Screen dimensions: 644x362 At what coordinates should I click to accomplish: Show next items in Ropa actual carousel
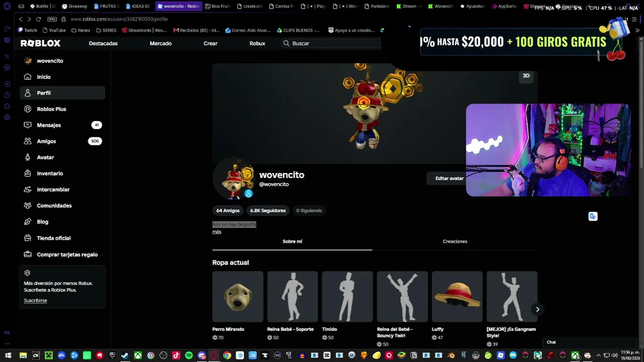[x=537, y=309]
